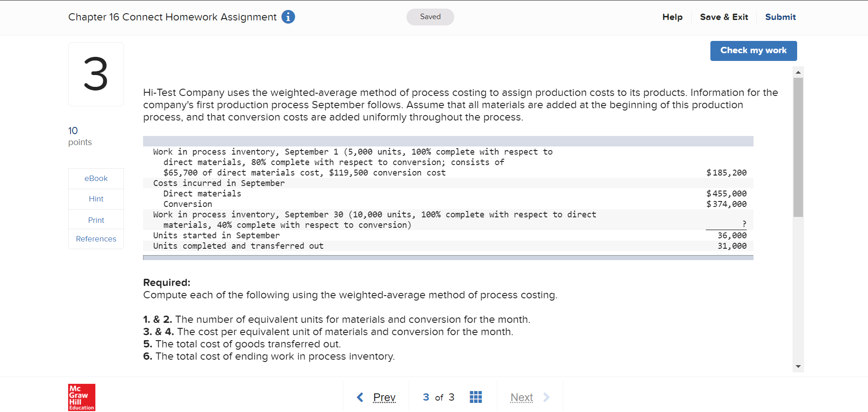Screen dimensions: 868x412
Task: Click the scrollbar down arrow
Action: pyautogui.click(x=798, y=366)
